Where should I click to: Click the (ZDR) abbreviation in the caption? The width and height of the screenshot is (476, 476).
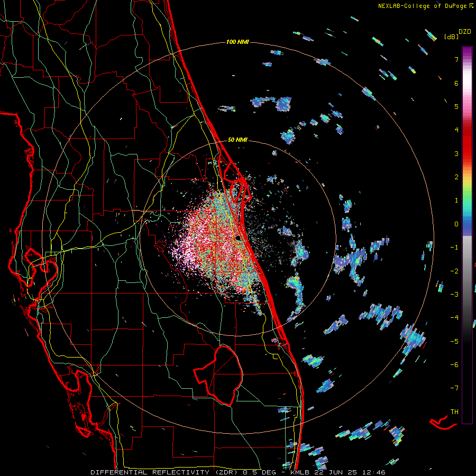[x=226, y=472]
